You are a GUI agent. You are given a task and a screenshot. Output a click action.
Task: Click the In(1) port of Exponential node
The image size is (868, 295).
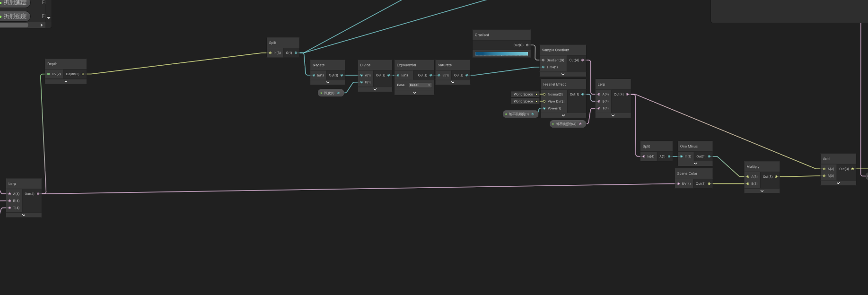pos(398,75)
